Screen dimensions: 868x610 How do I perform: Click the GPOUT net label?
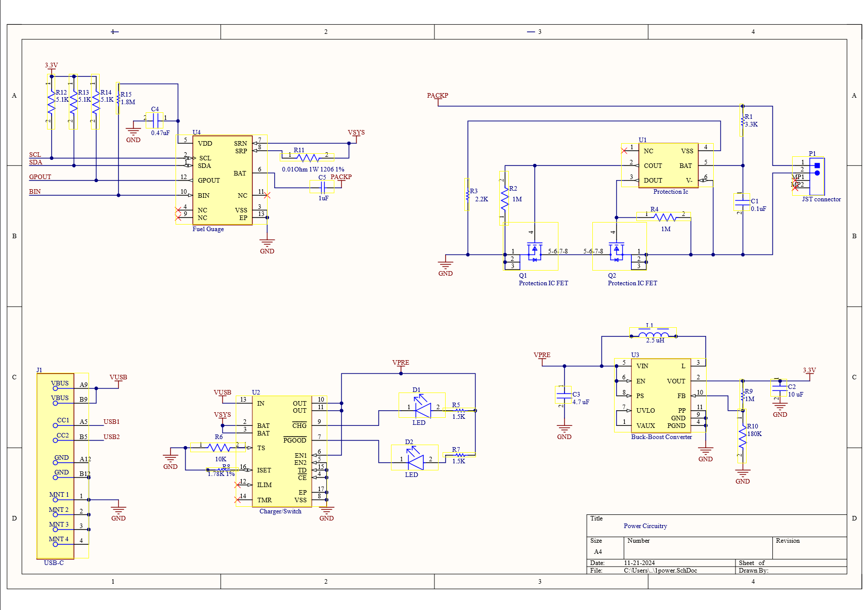pos(40,177)
